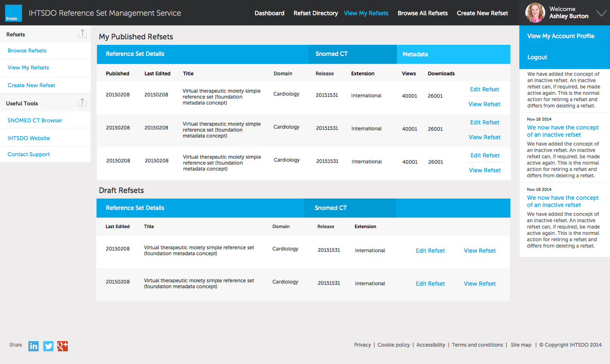Edit Refset in first draft row
The image size is (610, 364).
[430, 251]
